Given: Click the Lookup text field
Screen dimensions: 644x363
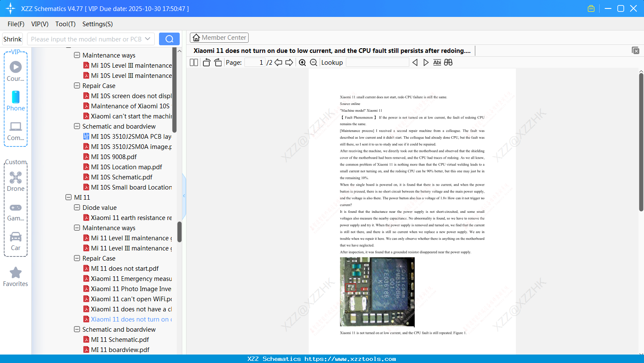Looking at the screenshot, I should (378, 63).
